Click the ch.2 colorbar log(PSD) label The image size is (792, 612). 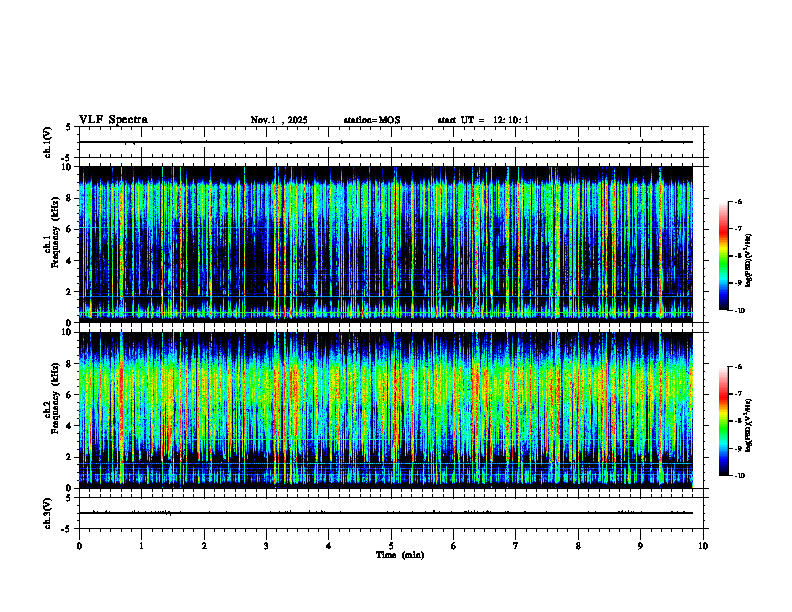749,426
